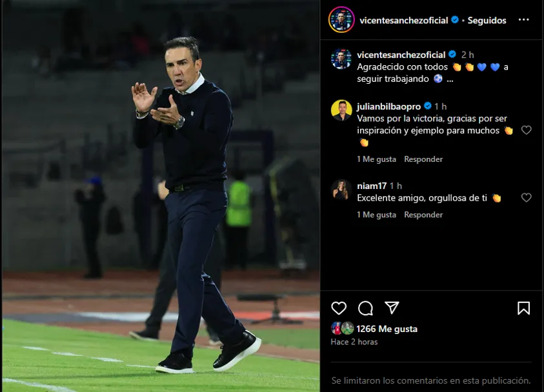544x392 pixels.
Task: Like niam17's comment with its heart
Action: click(x=526, y=198)
